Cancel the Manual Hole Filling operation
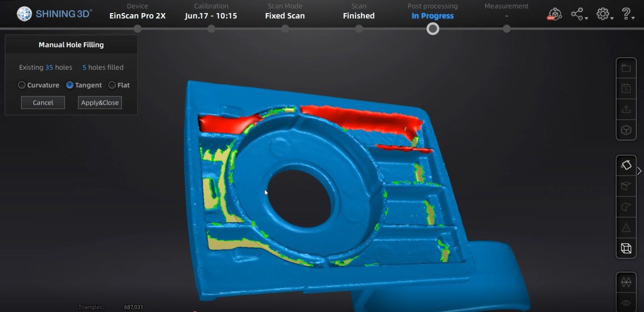 pos(43,102)
